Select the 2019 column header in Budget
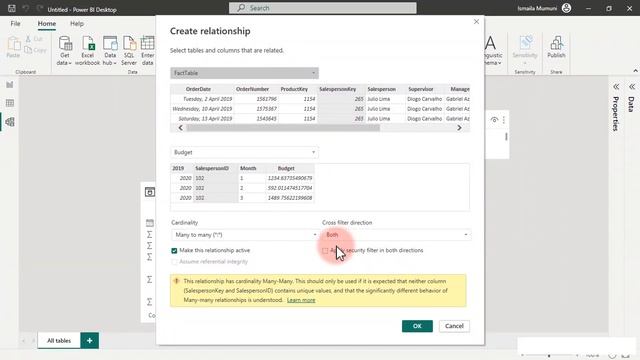640x360 pixels. (178, 168)
